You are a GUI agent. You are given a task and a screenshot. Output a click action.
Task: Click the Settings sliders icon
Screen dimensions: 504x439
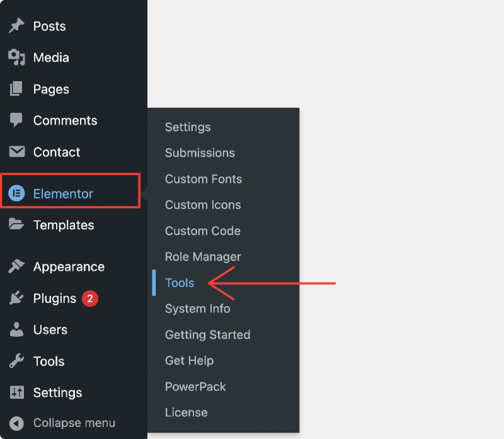[x=17, y=392]
